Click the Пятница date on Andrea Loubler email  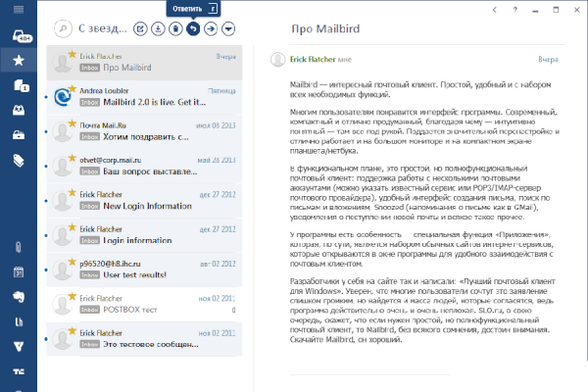[x=221, y=91]
